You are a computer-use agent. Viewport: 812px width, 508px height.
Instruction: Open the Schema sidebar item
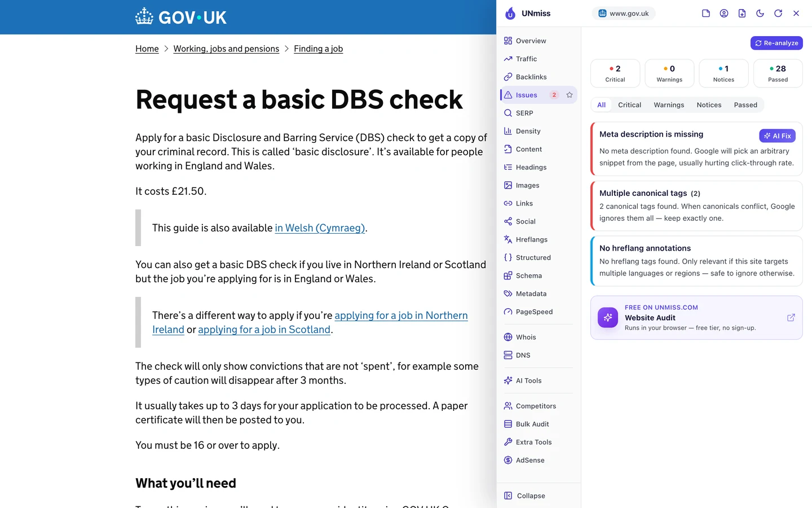pos(539,275)
